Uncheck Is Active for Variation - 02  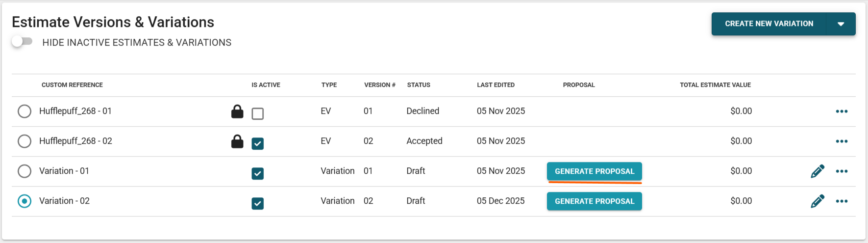(257, 203)
